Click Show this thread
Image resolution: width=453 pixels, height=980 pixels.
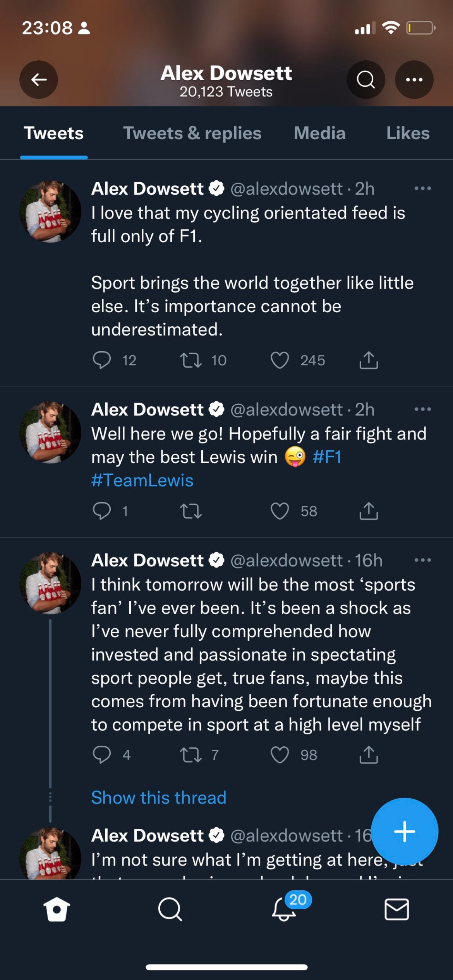pos(159,798)
